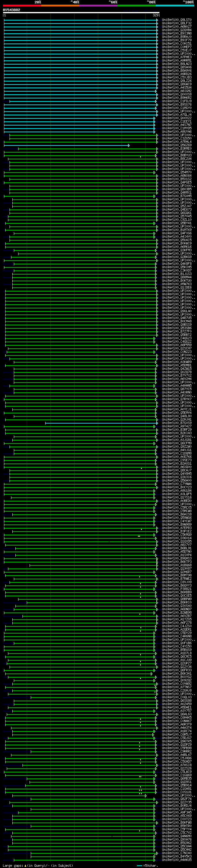Click the cyan ~100% identity legend bar
Image resolution: width=197 pixels, height=868 pixels.
pyautogui.click(x=175, y=6)
